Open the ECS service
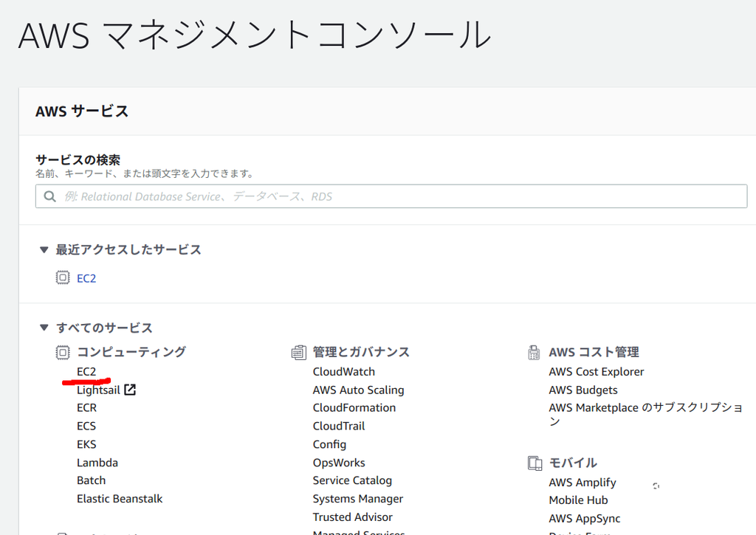Viewport: 756px width, 535px height. coord(86,426)
